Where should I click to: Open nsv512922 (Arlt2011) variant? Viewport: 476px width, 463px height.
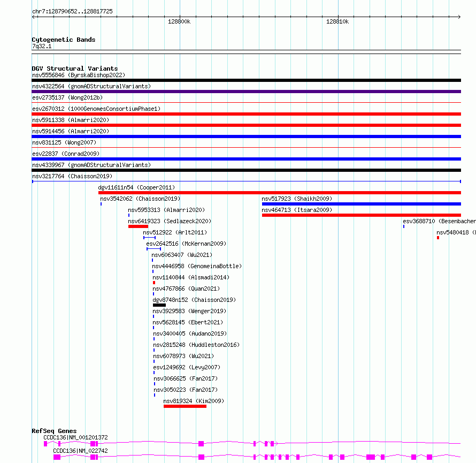(175, 232)
